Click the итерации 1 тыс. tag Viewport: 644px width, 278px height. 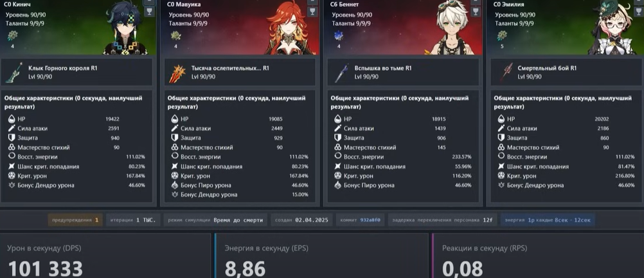133,220
